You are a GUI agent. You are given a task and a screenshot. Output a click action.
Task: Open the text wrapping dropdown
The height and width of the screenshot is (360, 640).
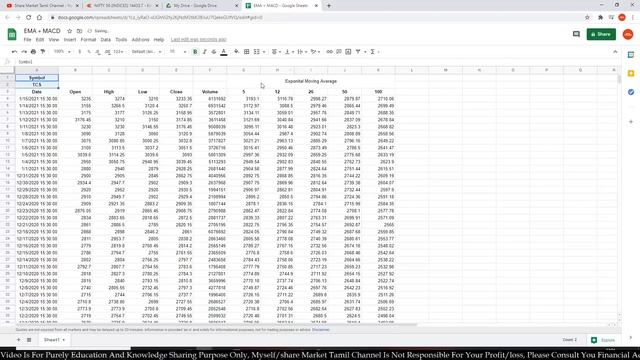(302, 52)
